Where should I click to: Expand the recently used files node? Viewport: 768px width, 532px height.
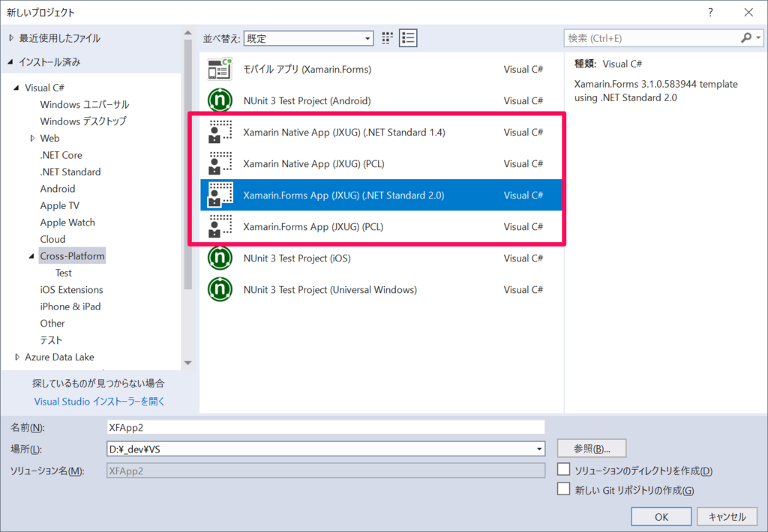click(x=11, y=38)
